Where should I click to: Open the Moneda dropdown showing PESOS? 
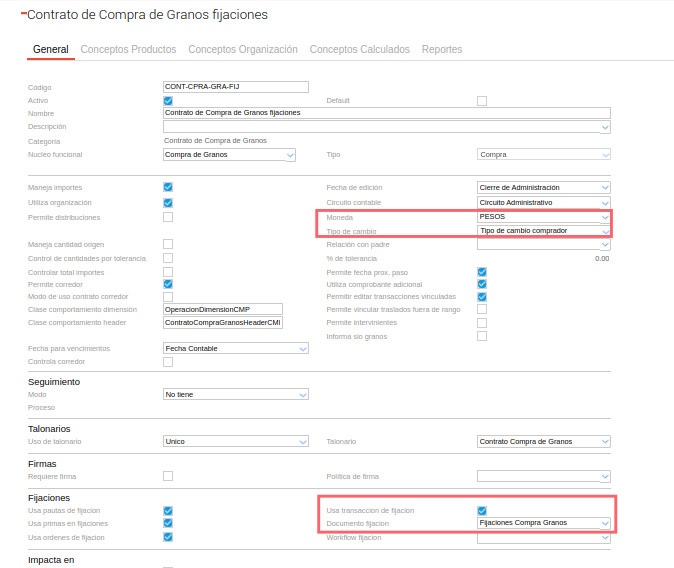[543, 217]
